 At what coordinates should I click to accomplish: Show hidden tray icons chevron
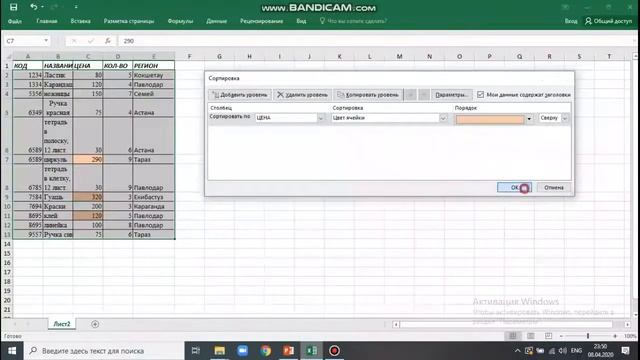point(518,351)
